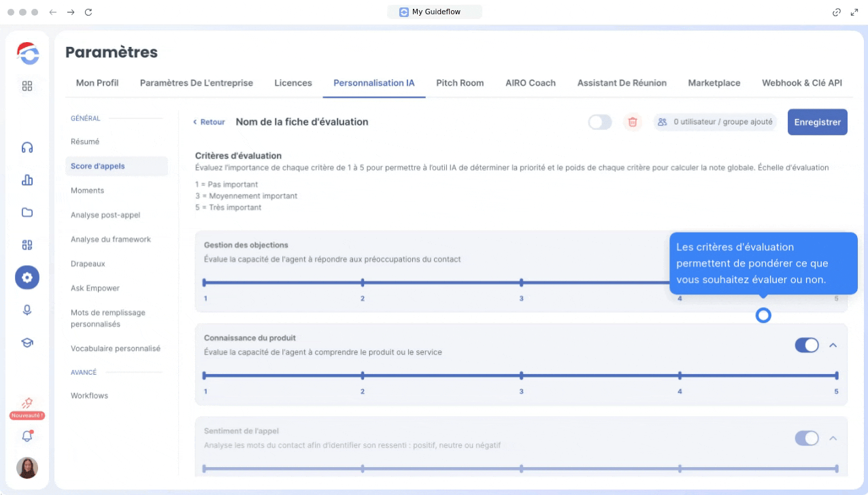
Task: Click the Enregistrer button
Action: click(x=817, y=122)
